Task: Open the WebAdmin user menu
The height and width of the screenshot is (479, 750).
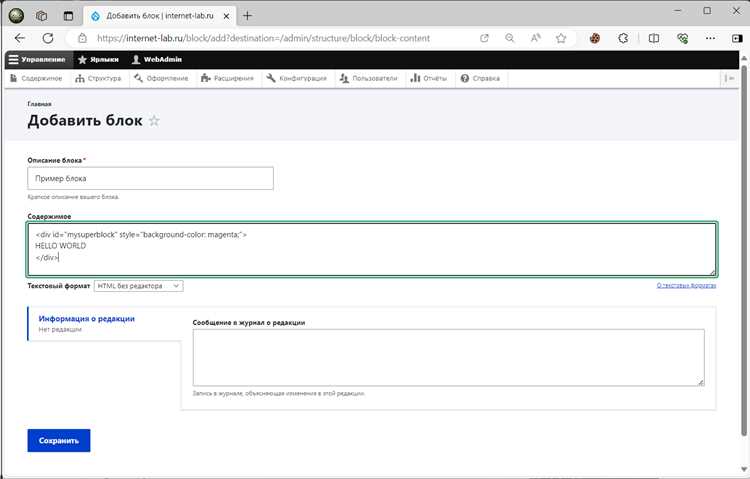Action: tap(157, 59)
